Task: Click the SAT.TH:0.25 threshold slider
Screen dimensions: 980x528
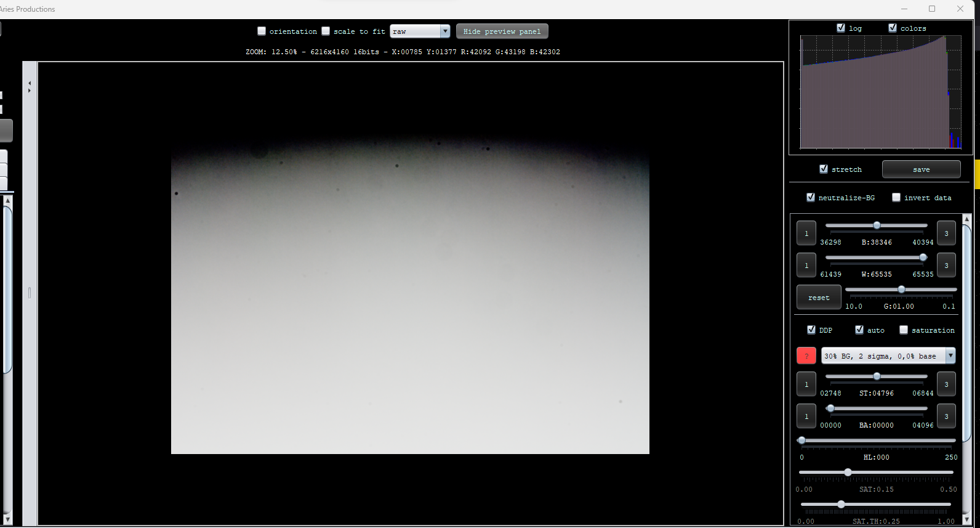Action: coord(877,505)
